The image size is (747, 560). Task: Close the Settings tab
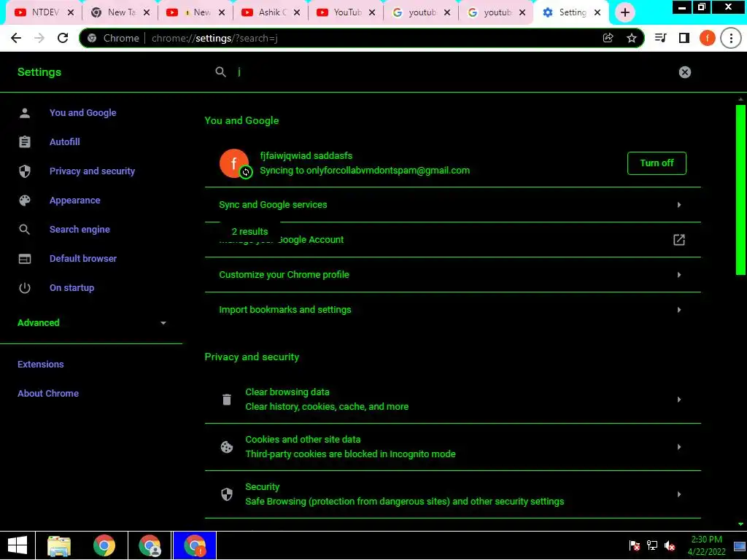[x=597, y=13]
